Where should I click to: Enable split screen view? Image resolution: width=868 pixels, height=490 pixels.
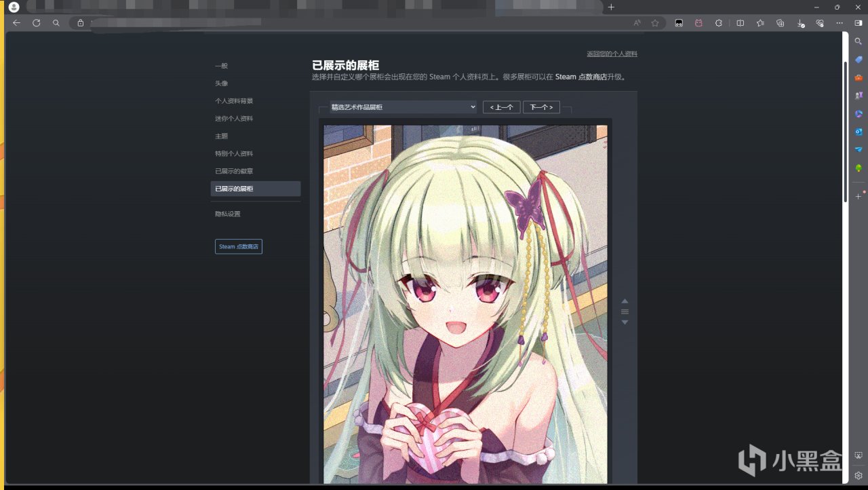click(x=741, y=23)
